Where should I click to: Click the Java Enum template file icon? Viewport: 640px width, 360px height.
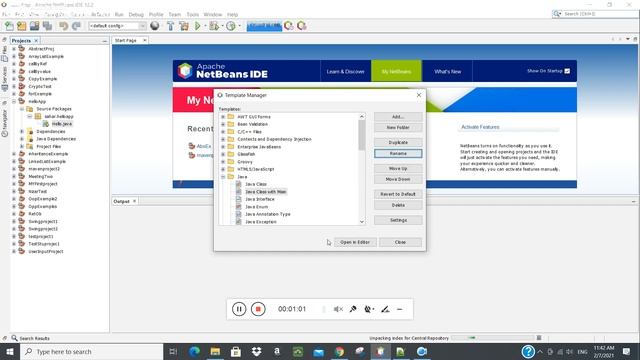click(239, 207)
